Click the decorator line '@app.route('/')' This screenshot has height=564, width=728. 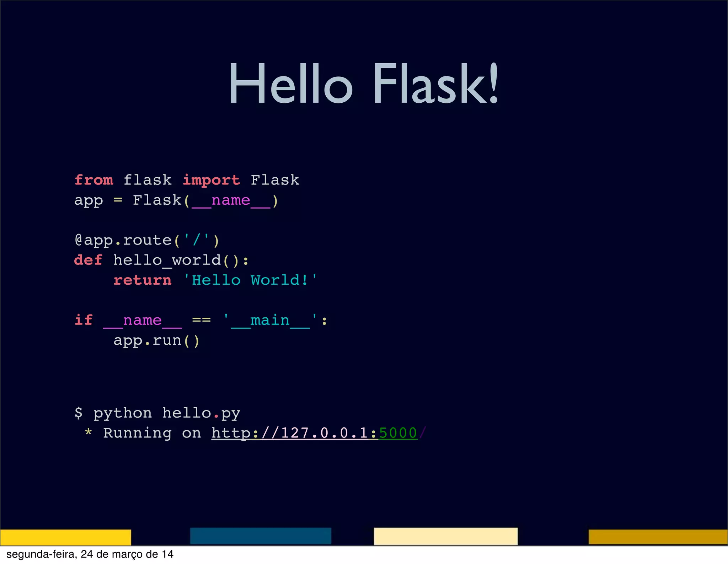[x=147, y=241]
